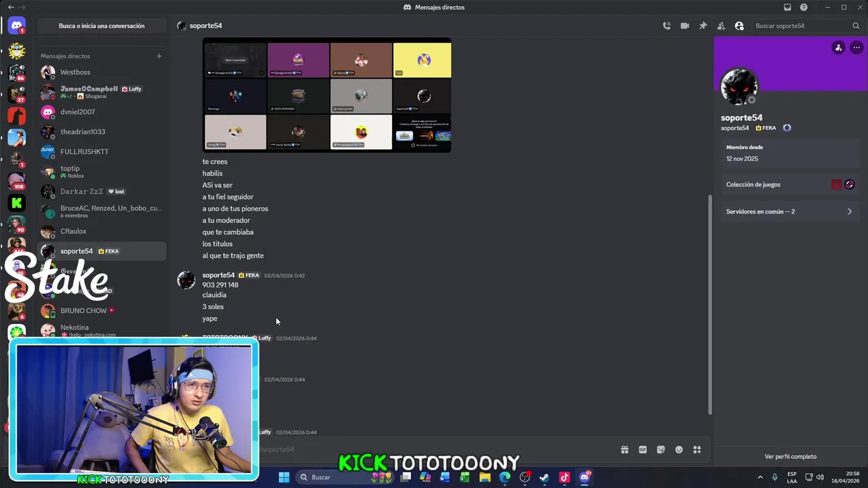
Task: Open the theadrian1033 conversation
Action: coord(102,131)
